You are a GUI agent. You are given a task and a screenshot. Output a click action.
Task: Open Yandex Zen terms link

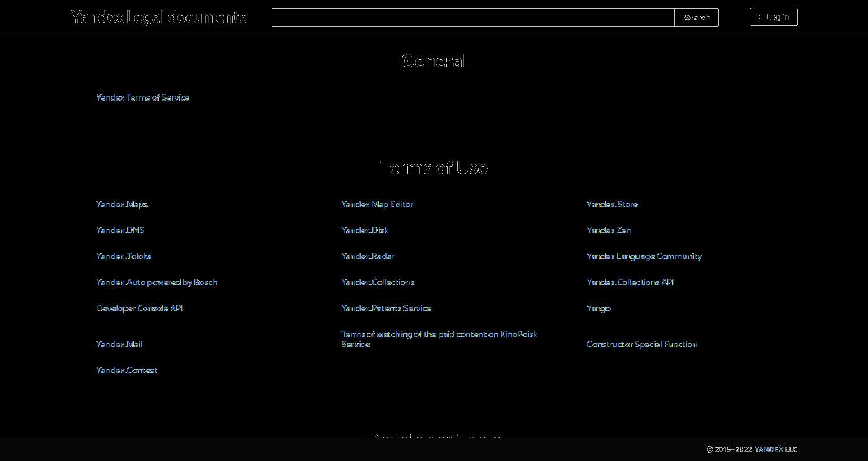609,230
